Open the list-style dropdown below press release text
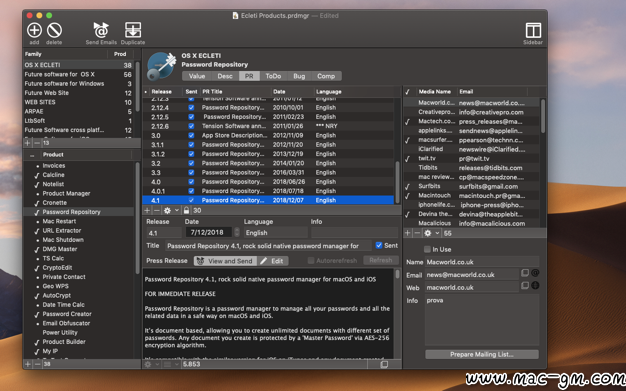The height and width of the screenshot is (391, 626). (x=171, y=364)
